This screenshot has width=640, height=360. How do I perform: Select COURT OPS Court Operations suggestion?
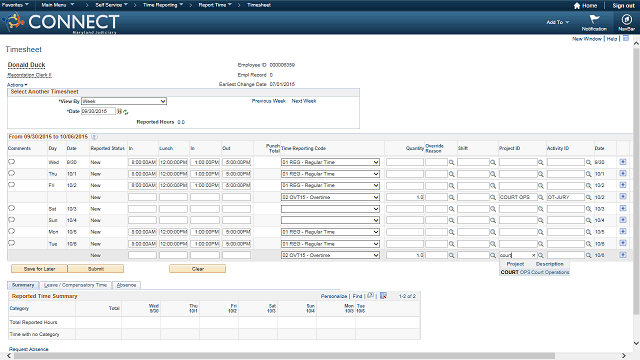(x=535, y=272)
